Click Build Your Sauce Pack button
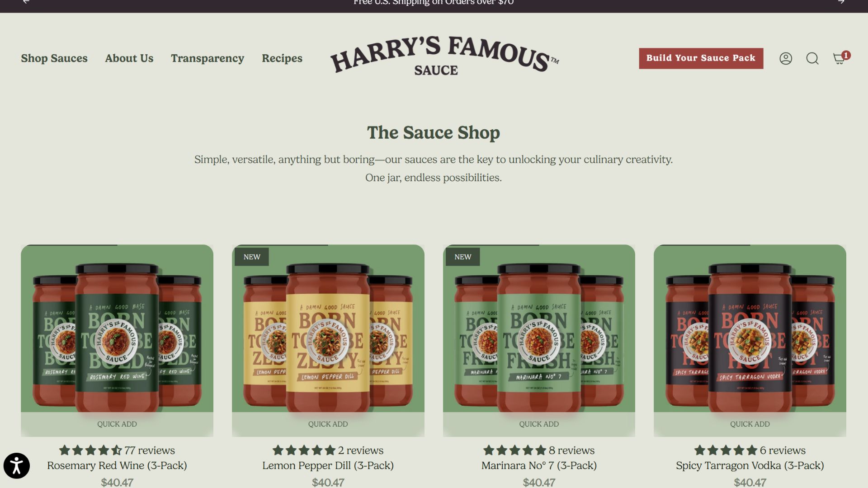This screenshot has width=868, height=488. (x=701, y=58)
